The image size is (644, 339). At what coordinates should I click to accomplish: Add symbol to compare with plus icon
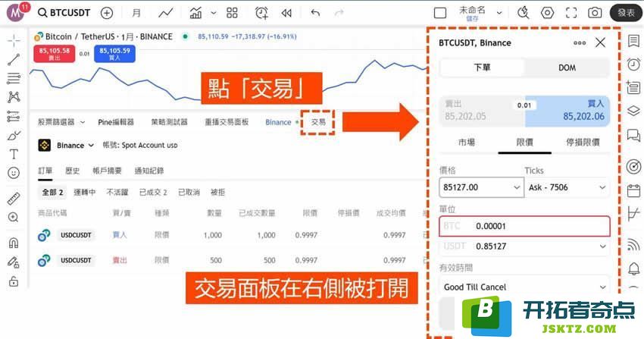pos(107,13)
